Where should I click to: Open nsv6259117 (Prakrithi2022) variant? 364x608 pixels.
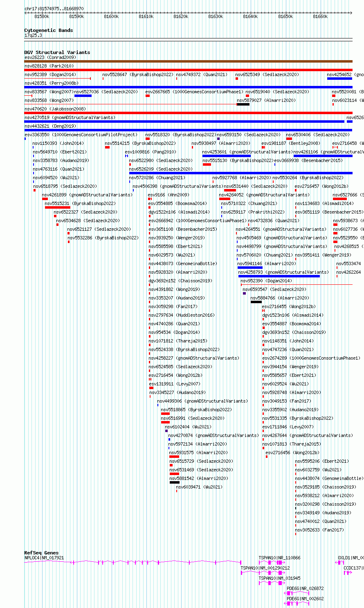253,212
